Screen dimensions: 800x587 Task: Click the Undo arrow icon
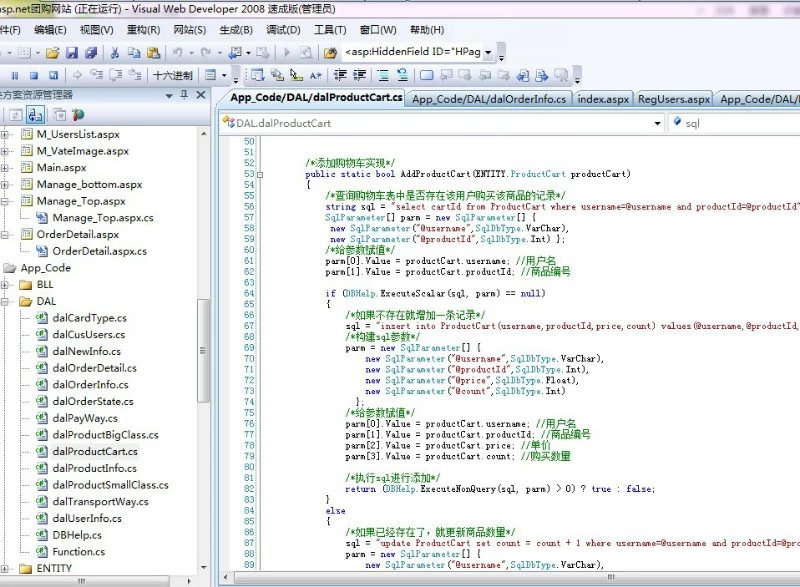[x=177, y=53]
